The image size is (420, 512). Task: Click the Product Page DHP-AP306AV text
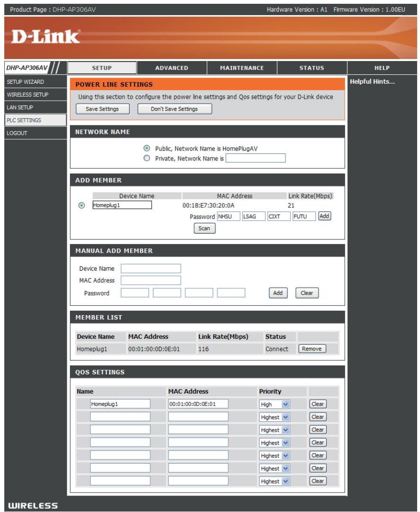[x=53, y=9]
